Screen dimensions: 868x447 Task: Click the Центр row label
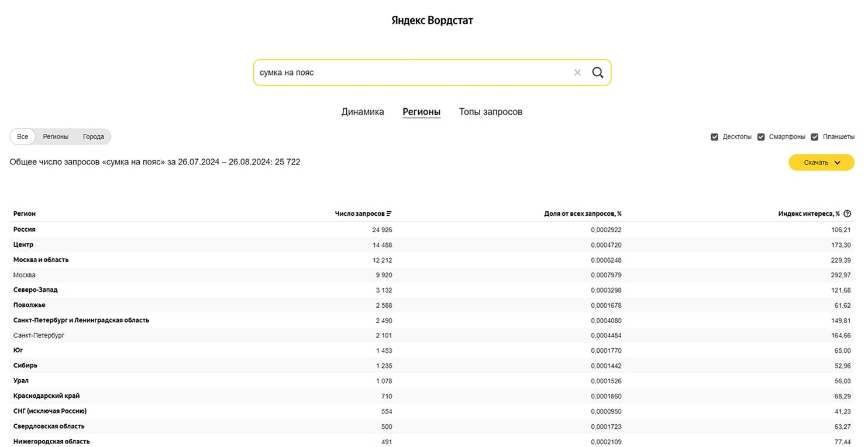tap(23, 245)
